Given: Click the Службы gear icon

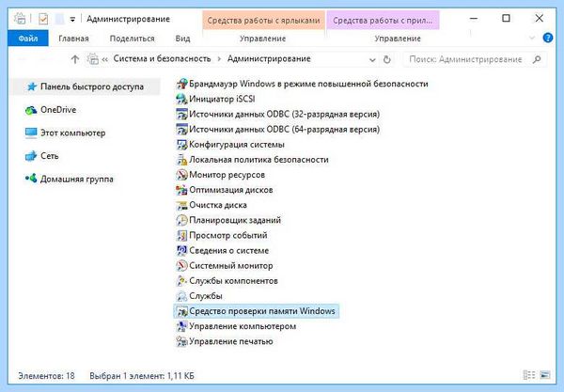Looking at the screenshot, I should (181, 295).
